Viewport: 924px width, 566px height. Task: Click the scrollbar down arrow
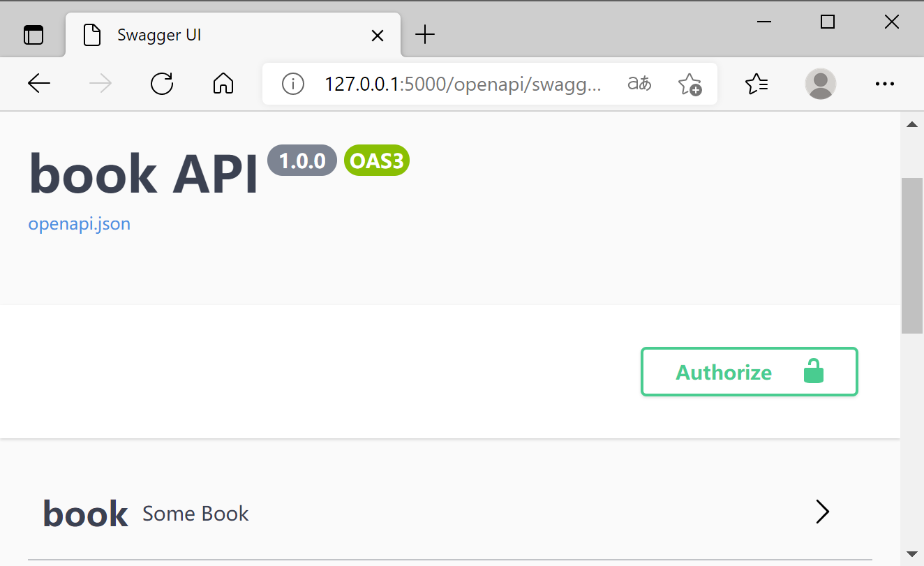[x=911, y=554]
